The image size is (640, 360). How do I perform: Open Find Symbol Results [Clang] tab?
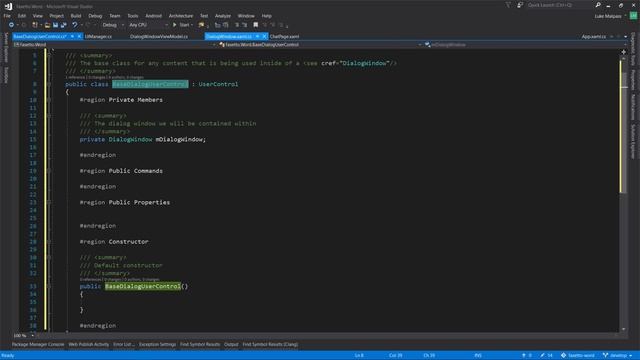[x=270, y=344]
